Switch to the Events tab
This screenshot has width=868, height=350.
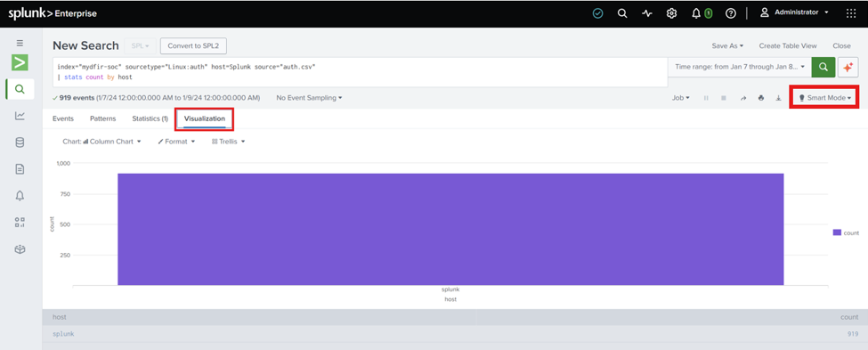pyautogui.click(x=63, y=118)
